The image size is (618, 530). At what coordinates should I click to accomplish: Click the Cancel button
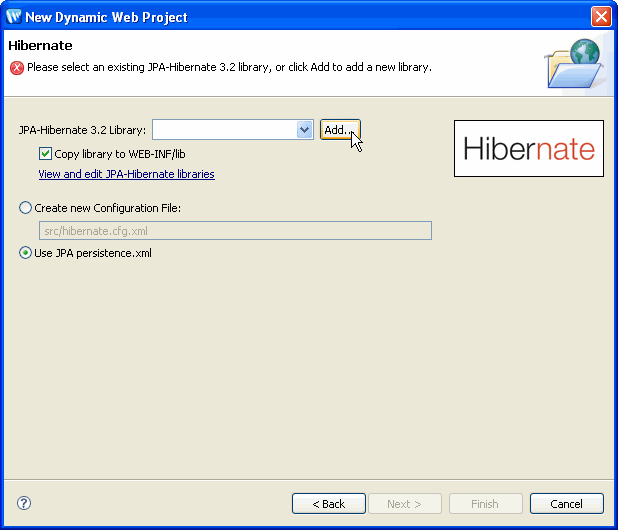tap(566, 504)
